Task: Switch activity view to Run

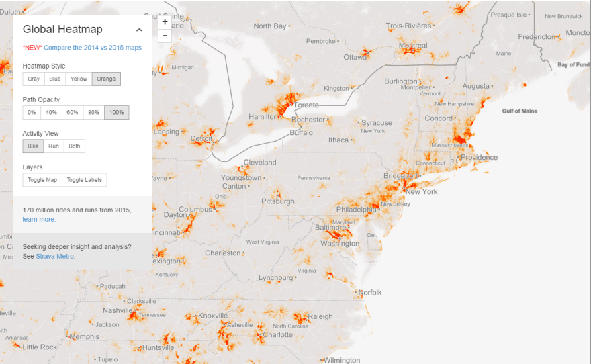Action: (54, 146)
